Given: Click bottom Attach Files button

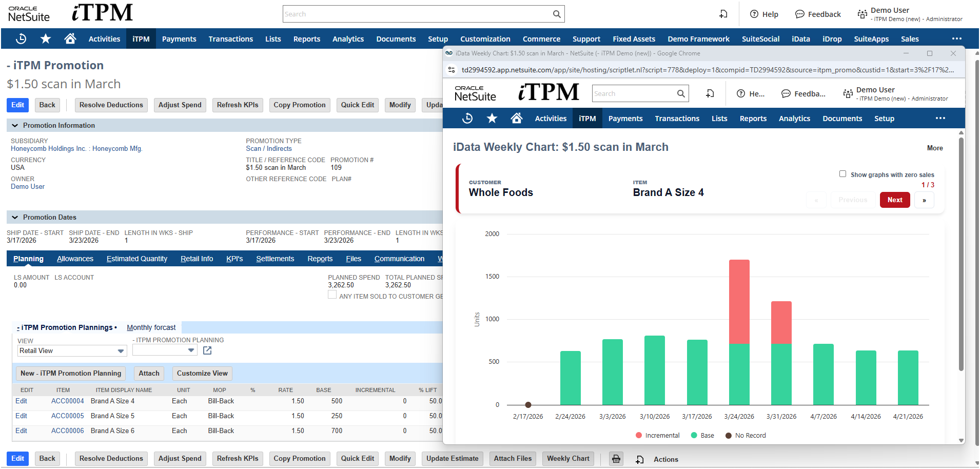Looking at the screenshot, I should tap(513, 458).
